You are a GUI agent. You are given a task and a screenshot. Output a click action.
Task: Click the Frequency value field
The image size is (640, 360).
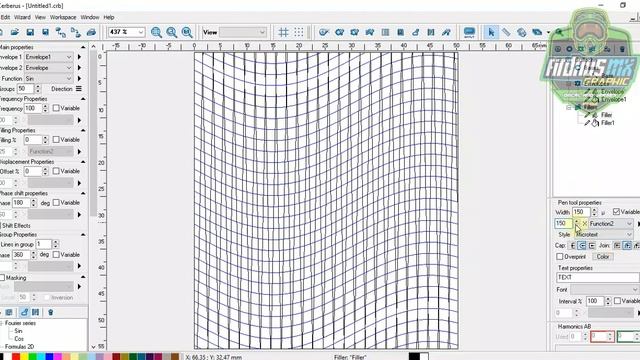pos(33,109)
